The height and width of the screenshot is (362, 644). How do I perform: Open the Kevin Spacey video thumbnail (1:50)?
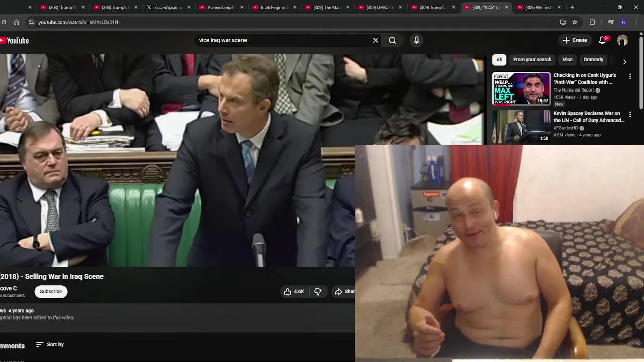pyautogui.click(x=521, y=126)
